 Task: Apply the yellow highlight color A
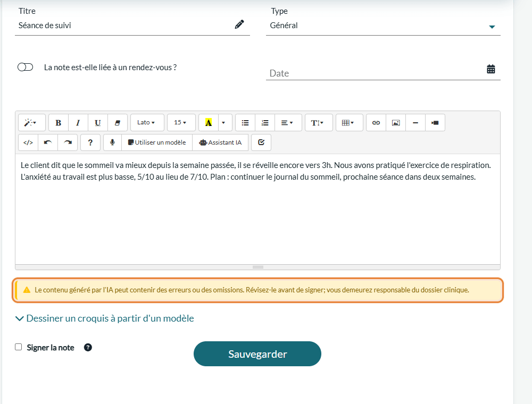209,123
